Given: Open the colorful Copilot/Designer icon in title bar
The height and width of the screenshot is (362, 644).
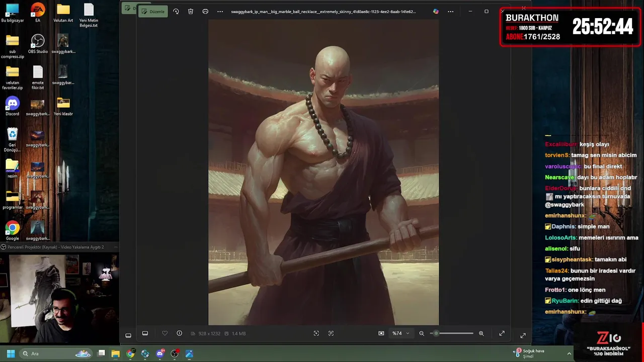Looking at the screenshot, I should [436, 12].
